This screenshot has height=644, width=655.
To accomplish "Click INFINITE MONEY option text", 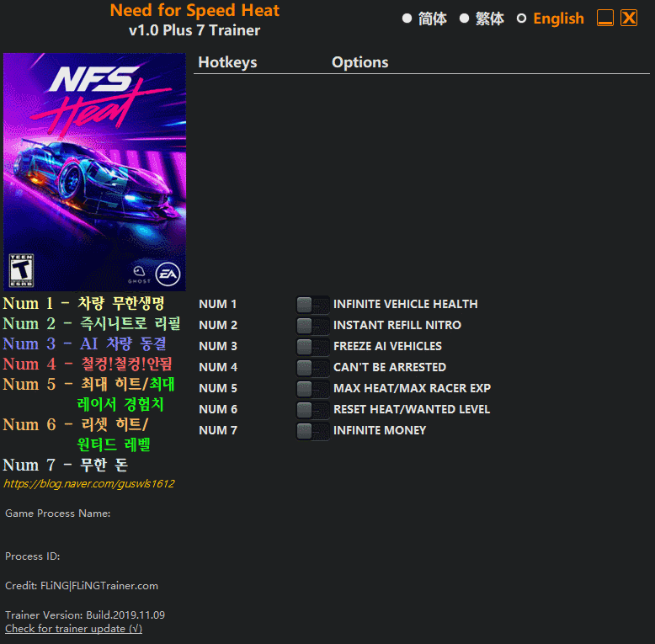I will pos(380,430).
